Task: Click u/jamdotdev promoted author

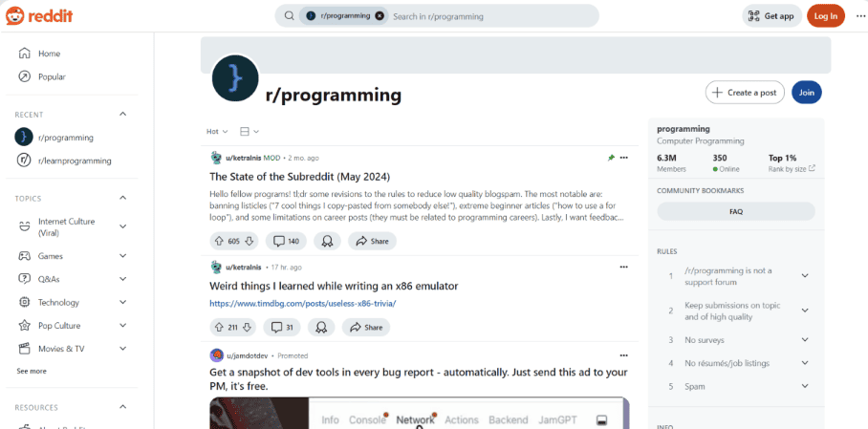Action: (246, 355)
